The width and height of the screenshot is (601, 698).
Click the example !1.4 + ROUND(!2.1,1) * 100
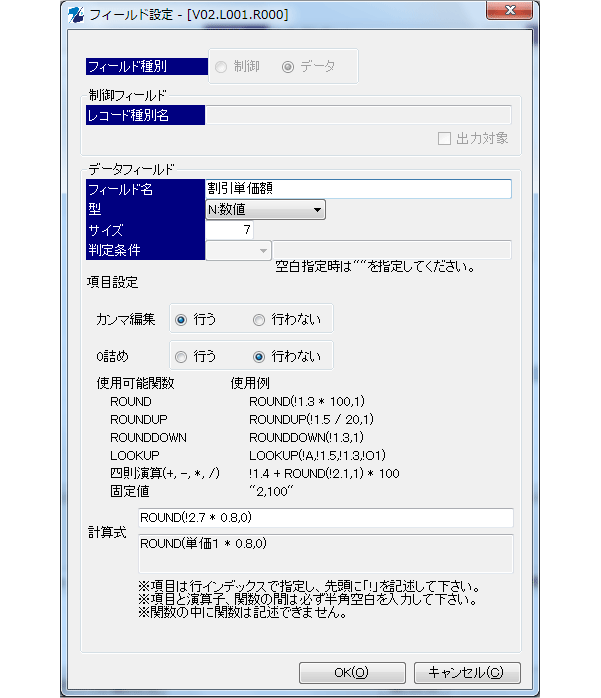pyautogui.click(x=324, y=474)
